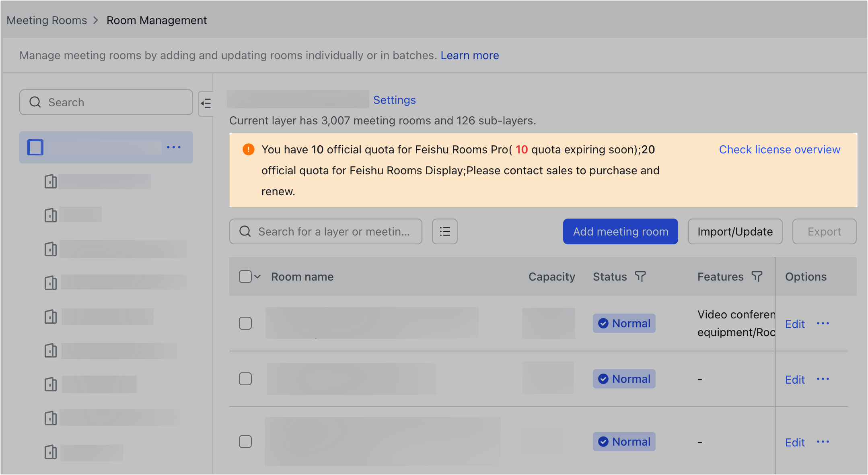Collapse the sidebar layer panel
Image resolution: width=868 pixels, height=475 pixels.
click(x=206, y=103)
